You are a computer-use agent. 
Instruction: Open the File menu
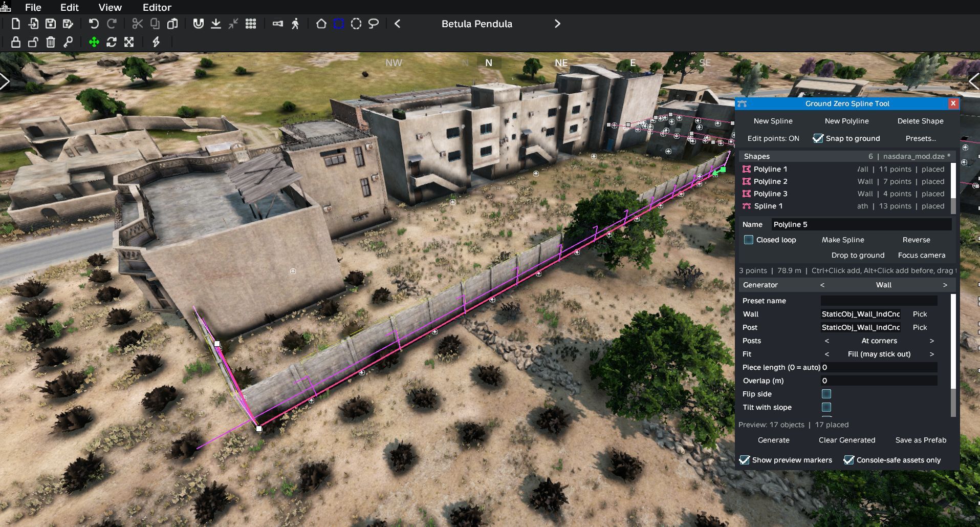33,7
